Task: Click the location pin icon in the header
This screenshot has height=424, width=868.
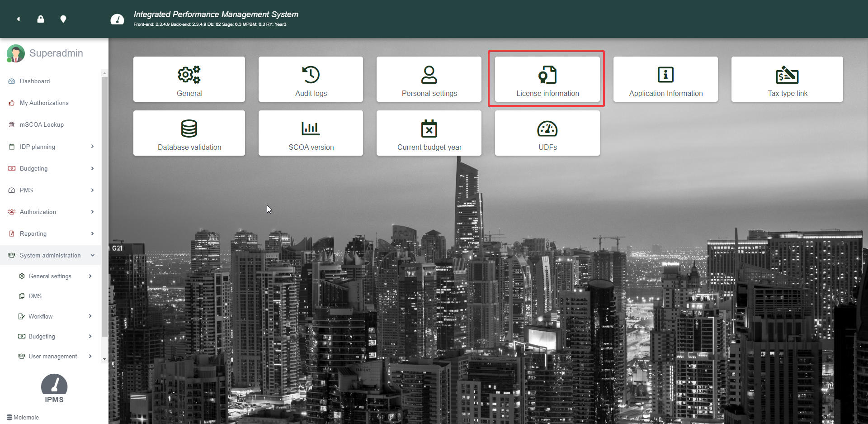Action: tap(63, 19)
